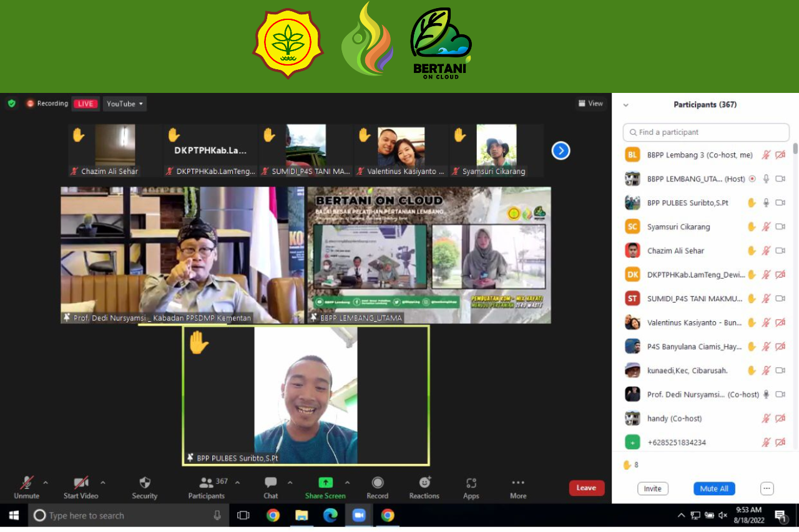The width and height of the screenshot is (799, 532).
Task: Click the Find a participant search field
Action: coord(706,132)
